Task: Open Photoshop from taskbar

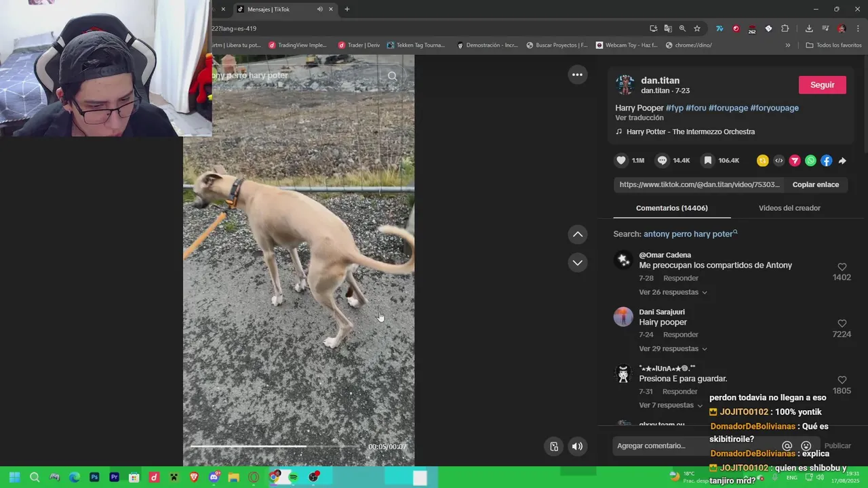Action: click(x=94, y=477)
